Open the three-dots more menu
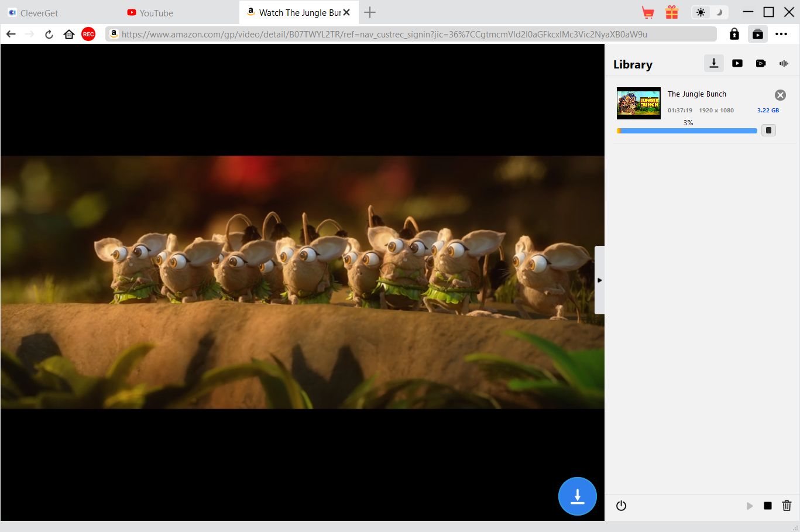The image size is (800, 532). [x=781, y=34]
